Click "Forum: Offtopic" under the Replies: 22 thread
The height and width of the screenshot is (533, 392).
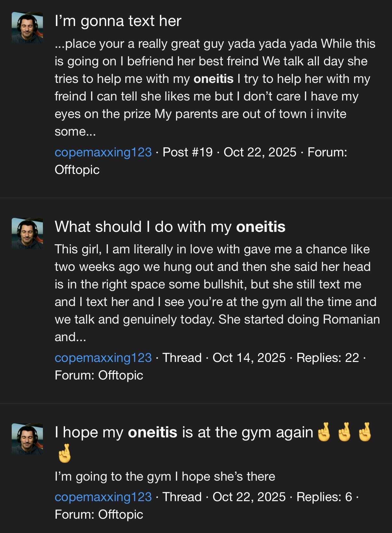coord(99,375)
